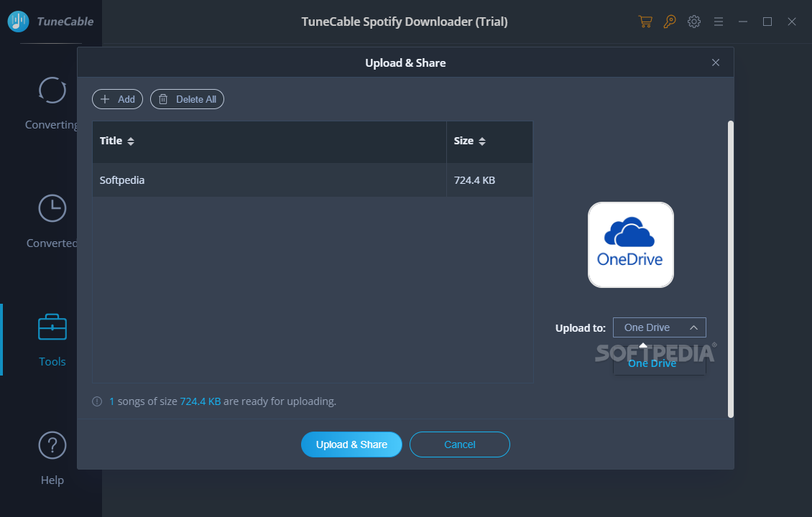Image resolution: width=812 pixels, height=517 pixels.
Task: Open the shopping cart purchase icon
Action: pyautogui.click(x=645, y=22)
